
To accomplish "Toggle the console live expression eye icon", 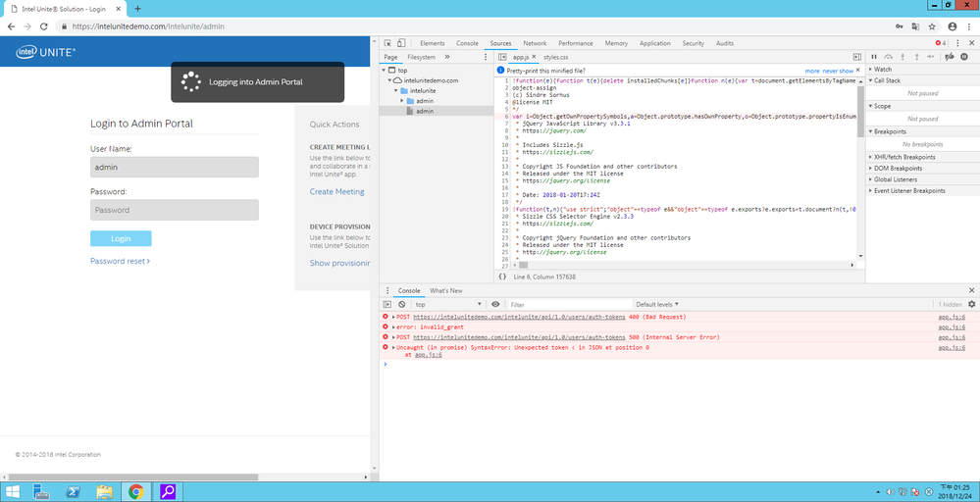I will (495, 304).
